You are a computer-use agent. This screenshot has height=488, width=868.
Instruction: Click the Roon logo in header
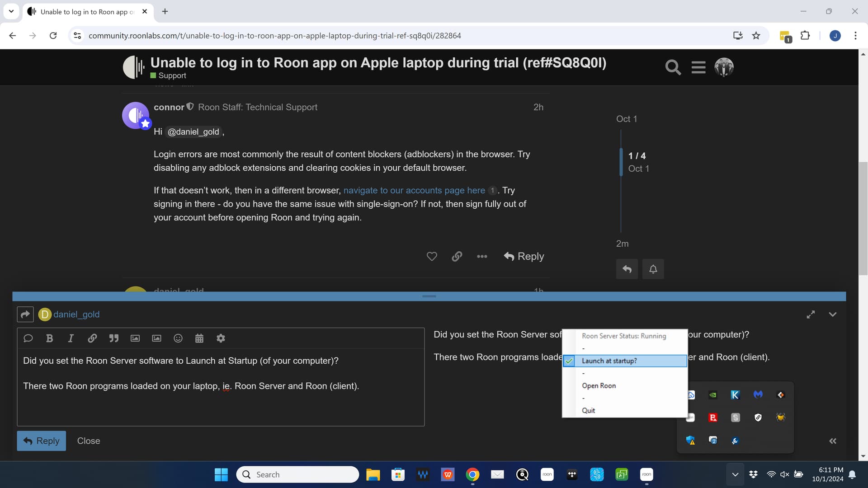click(134, 67)
